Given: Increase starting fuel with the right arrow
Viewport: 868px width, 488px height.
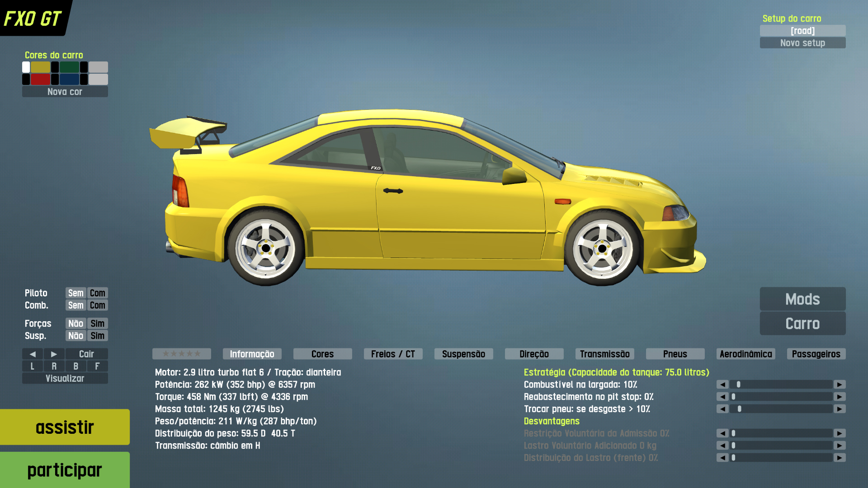Looking at the screenshot, I should [x=840, y=385].
